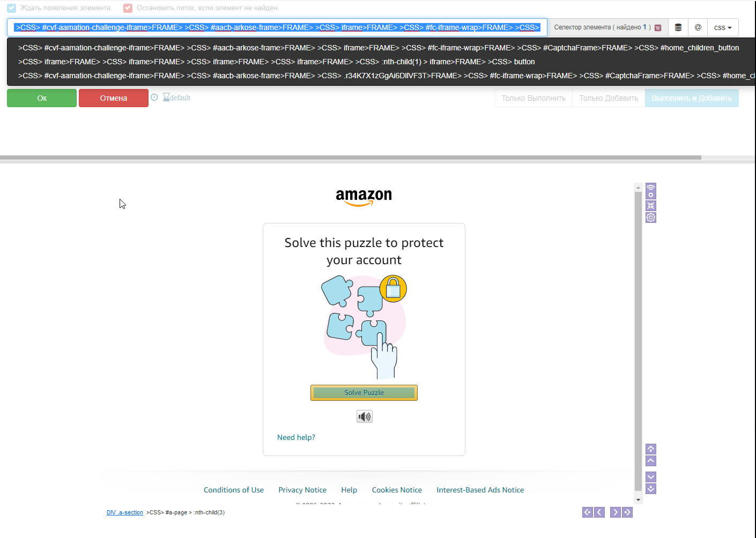Click the collapse arrows icon in side panel
This screenshot has height=538, width=756.
click(x=651, y=206)
